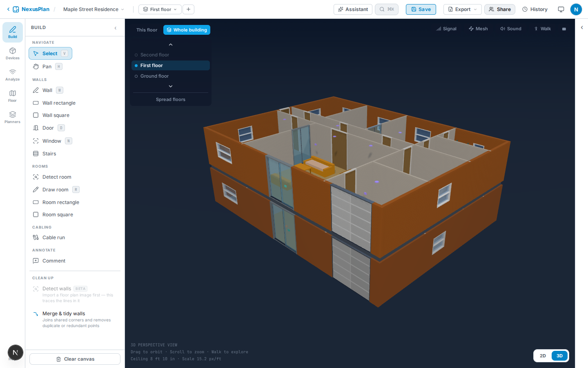Image resolution: width=588 pixels, height=368 pixels.
Task: Switch to Whole building view tab
Action: click(x=187, y=30)
